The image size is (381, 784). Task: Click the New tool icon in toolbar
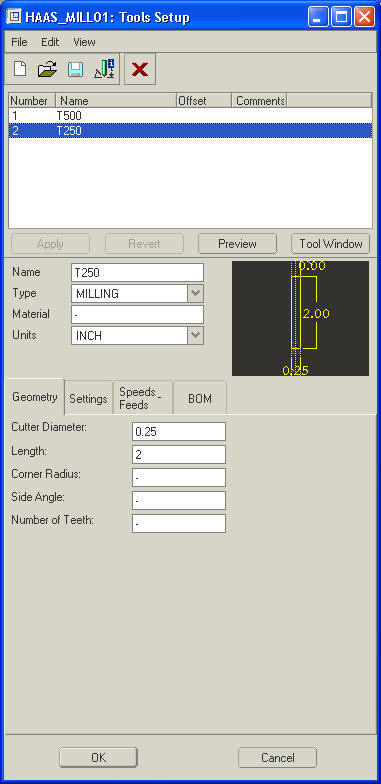(x=20, y=69)
